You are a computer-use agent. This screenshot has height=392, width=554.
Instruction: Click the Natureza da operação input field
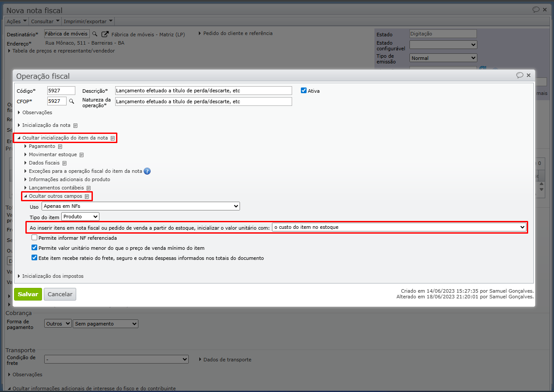[203, 101]
